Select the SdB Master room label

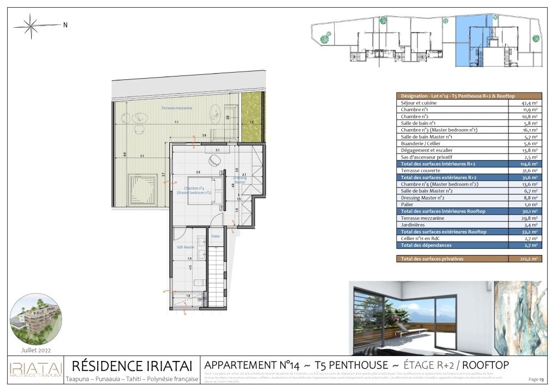click(185, 247)
